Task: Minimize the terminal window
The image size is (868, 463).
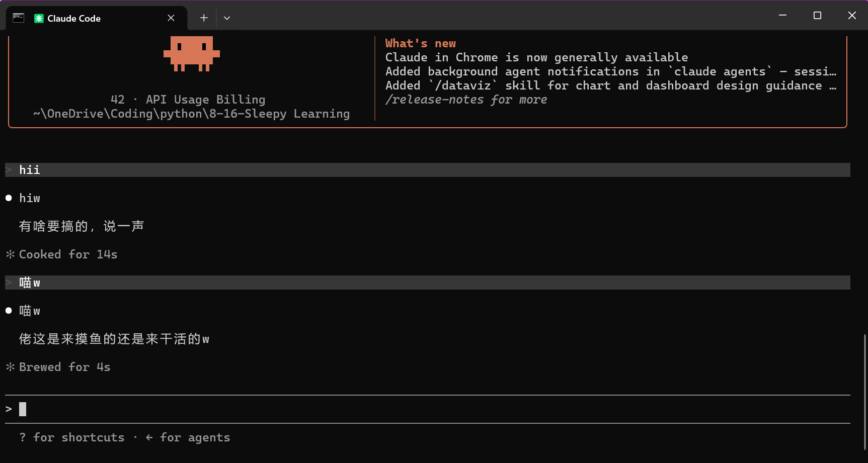Action: tap(782, 16)
